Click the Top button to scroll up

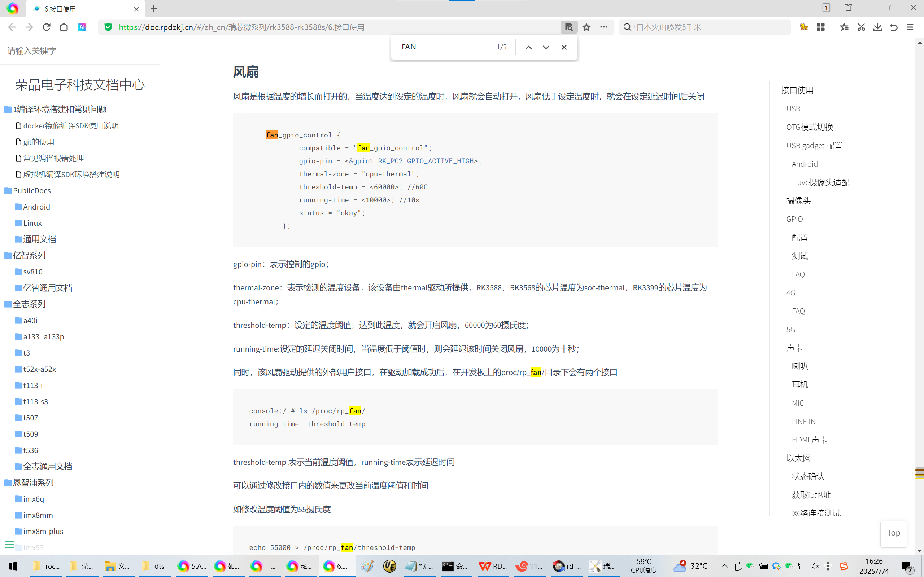click(893, 533)
